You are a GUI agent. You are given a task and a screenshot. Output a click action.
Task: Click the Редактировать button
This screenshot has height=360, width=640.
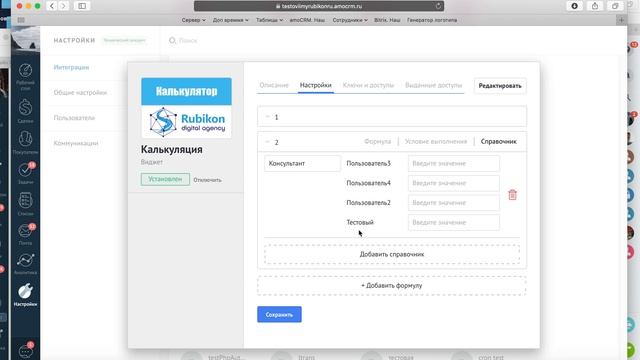[x=500, y=86]
